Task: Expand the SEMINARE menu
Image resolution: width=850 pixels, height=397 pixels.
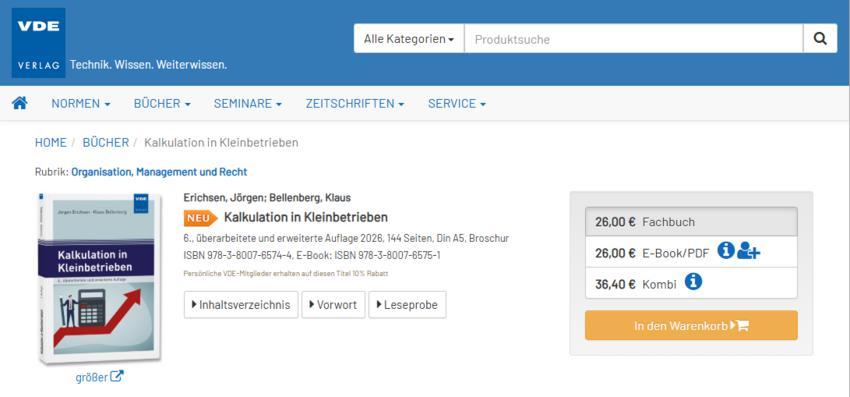Action: point(248,104)
